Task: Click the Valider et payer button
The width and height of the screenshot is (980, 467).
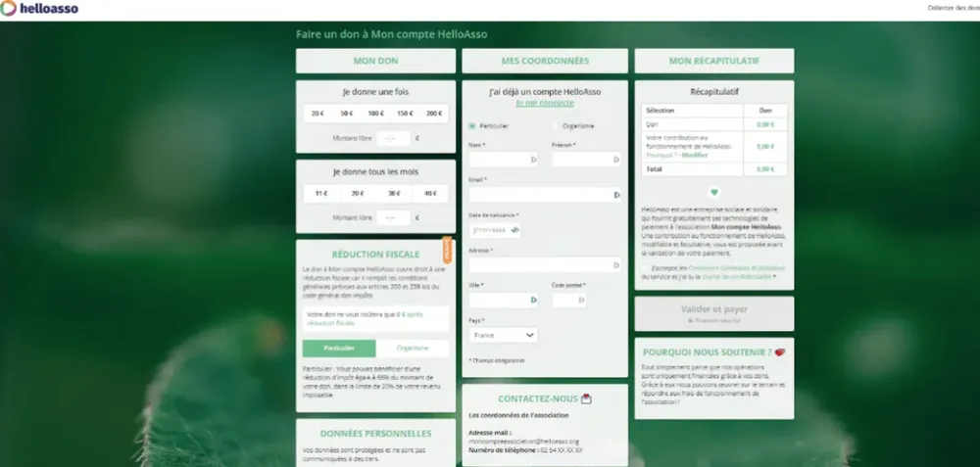Action: [x=714, y=313]
